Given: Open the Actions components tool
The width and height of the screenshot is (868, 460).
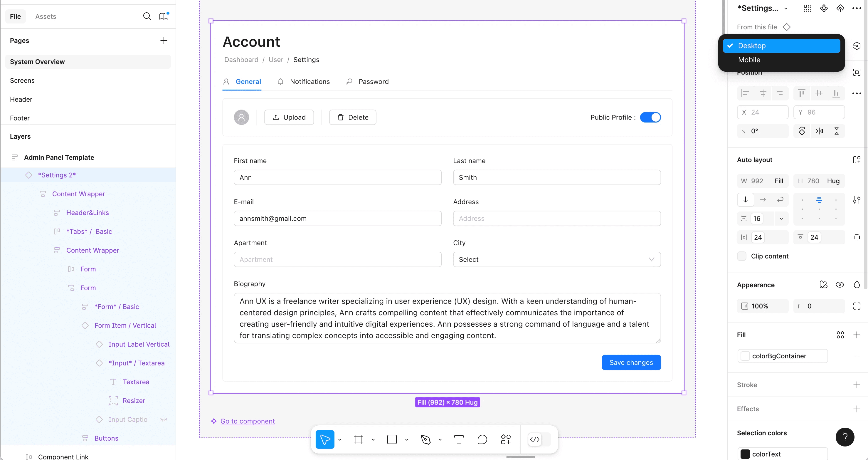Looking at the screenshot, I should click(505, 439).
